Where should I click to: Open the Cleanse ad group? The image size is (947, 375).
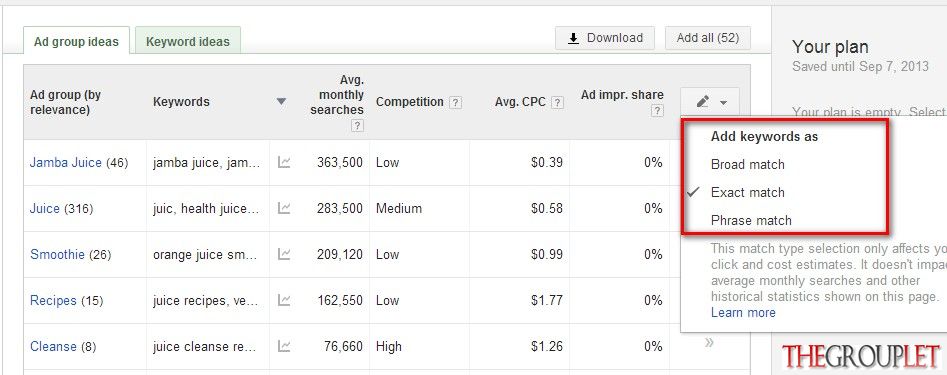(53, 347)
